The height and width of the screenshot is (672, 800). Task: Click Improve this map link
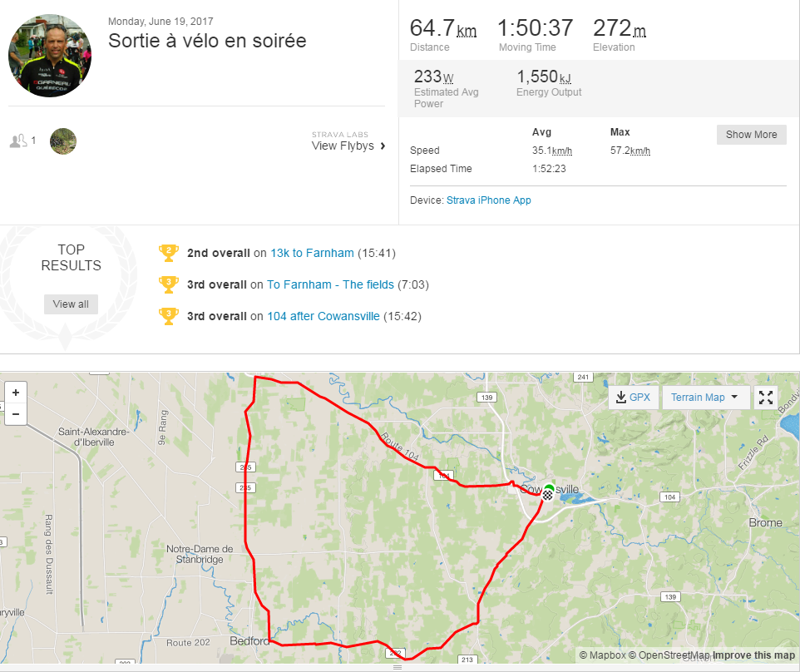[753, 655]
